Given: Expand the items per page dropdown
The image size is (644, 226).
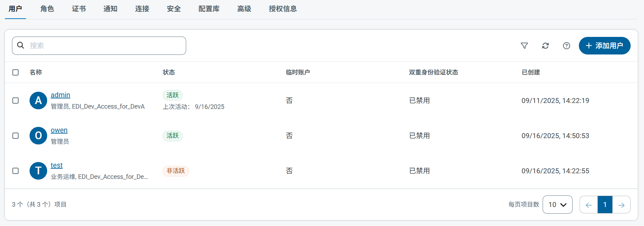Looking at the screenshot, I should (557, 205).
